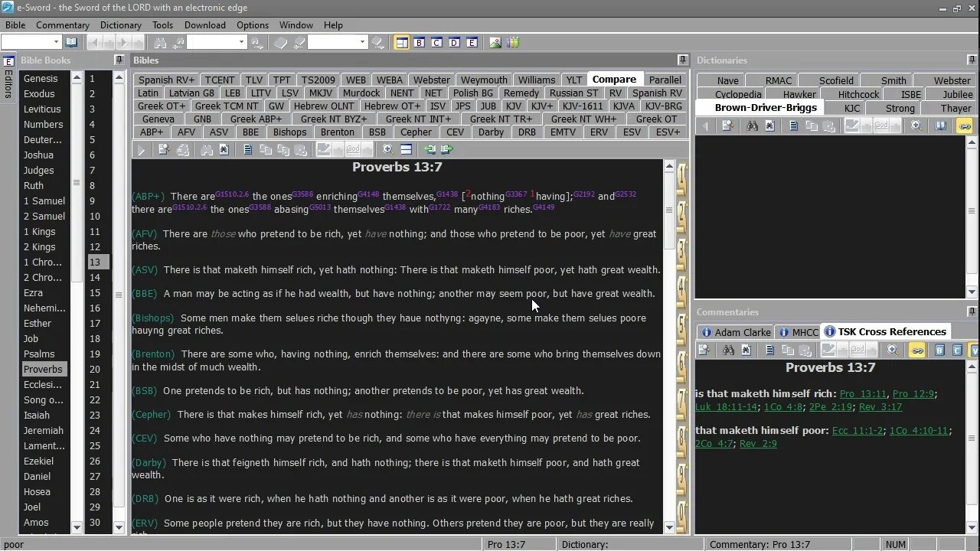The height and width of the screenshot is (551, 980).
Task: Open the Download menu
Action: 204,25
